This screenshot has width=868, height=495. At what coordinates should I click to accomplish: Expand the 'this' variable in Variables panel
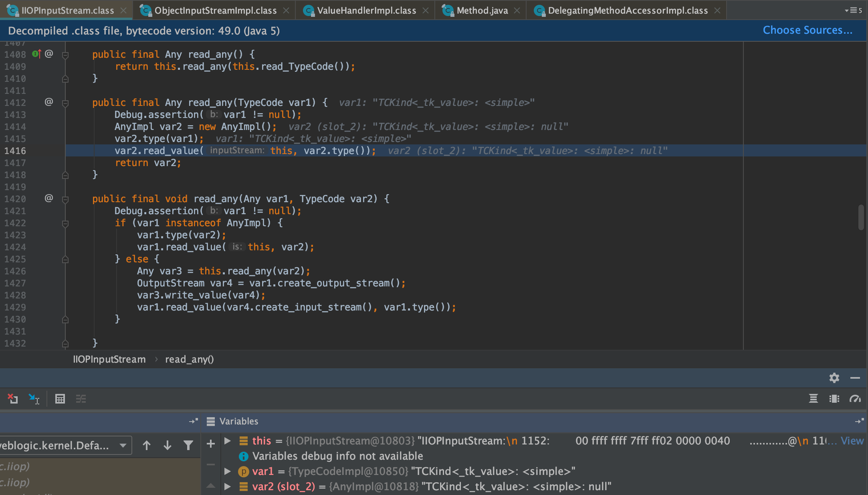pos(227,440)
